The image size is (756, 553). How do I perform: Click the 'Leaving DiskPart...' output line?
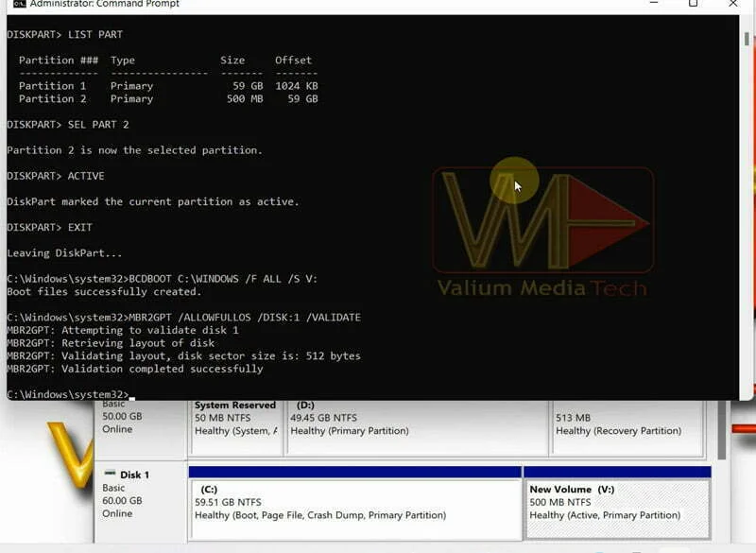click(x=64, y=253)
